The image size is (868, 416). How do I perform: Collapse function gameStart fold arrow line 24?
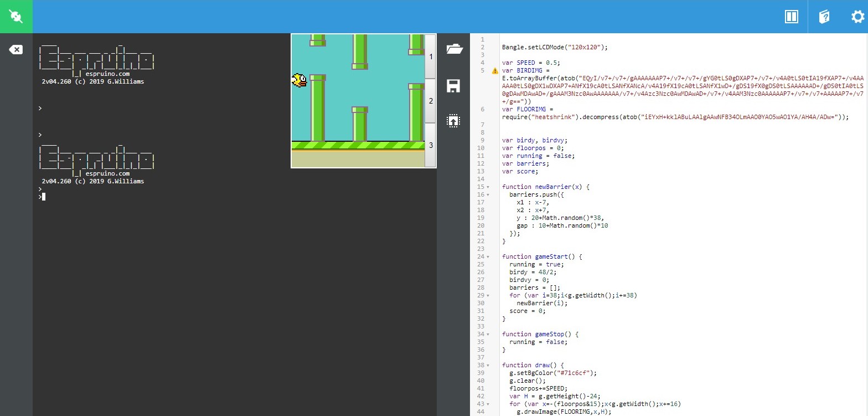pyautogui.click(x=488, y=257)
